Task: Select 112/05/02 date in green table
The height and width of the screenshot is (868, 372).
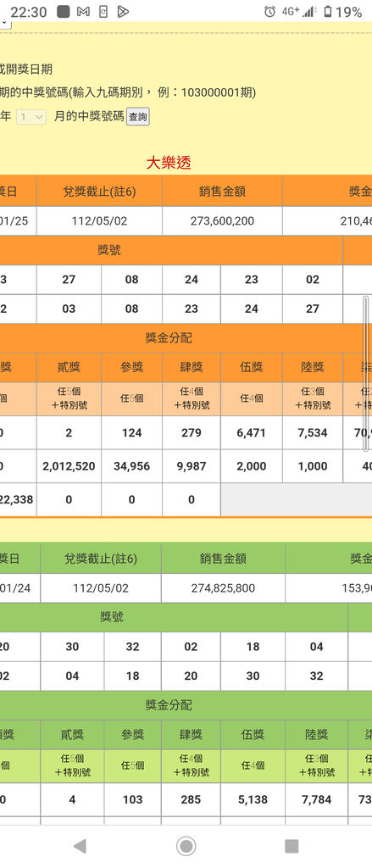Action: (x=101, y=588)
